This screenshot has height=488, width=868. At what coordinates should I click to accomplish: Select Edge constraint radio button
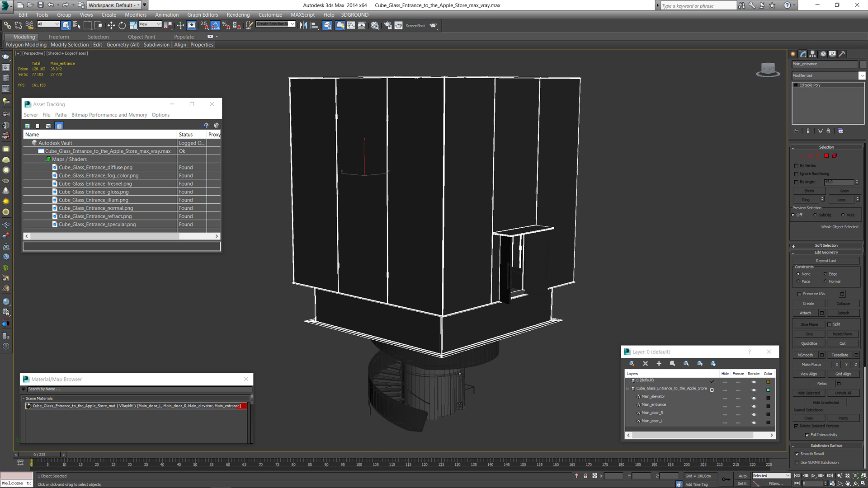tap(825, 274)
